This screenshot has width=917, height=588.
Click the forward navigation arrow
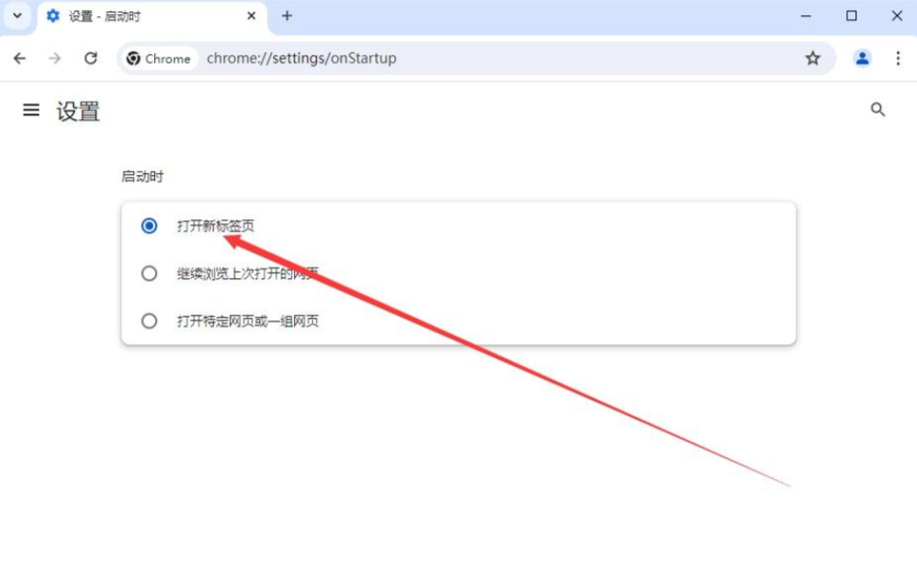point(55,59)
